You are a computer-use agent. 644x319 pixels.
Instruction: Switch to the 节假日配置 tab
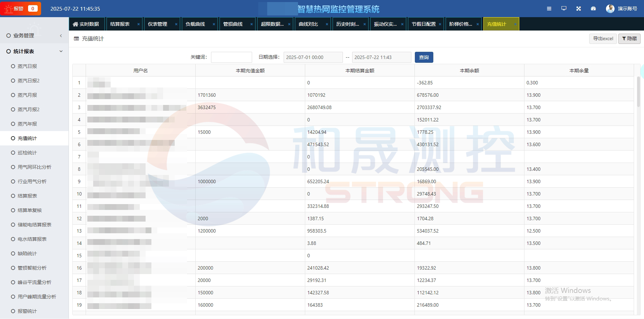424,24
